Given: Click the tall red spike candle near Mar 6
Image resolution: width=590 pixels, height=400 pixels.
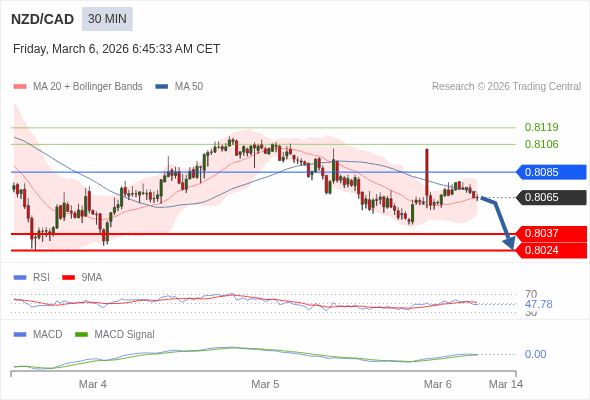Looking at the screenshot, I should pos(427,172).
